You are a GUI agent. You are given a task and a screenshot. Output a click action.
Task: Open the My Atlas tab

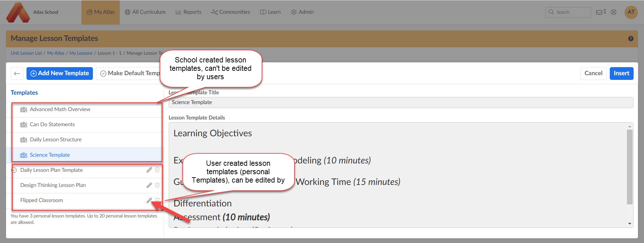(x=101, y=12)
